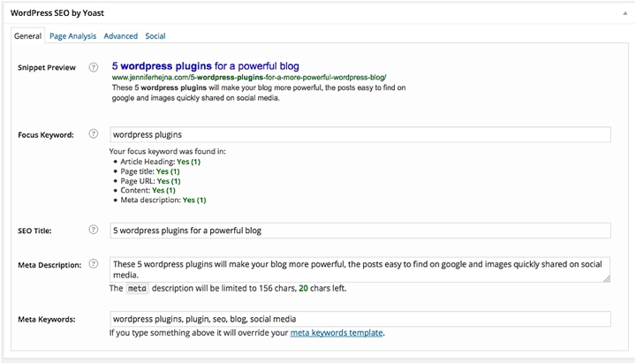Click the snippet preview description text
Screen dimensions: 636x364
click(x=259, y=93)
